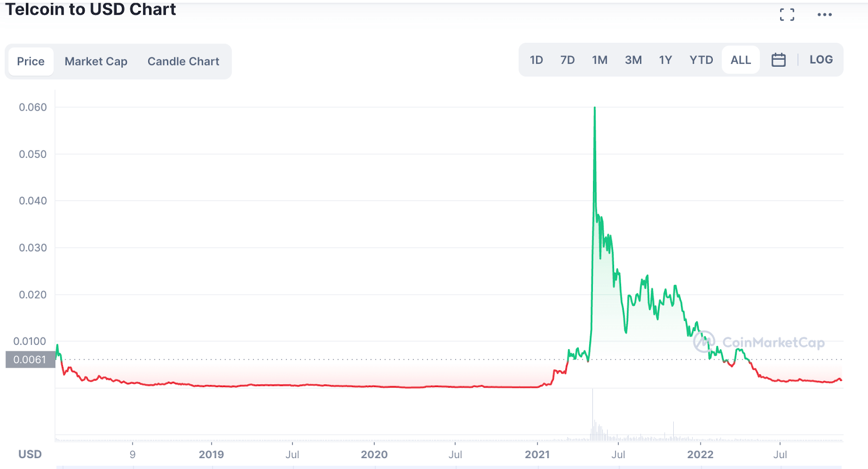Viewport: 868px width, 469px height.
Task: Set the chart range to 1Y
Action: 665,60
